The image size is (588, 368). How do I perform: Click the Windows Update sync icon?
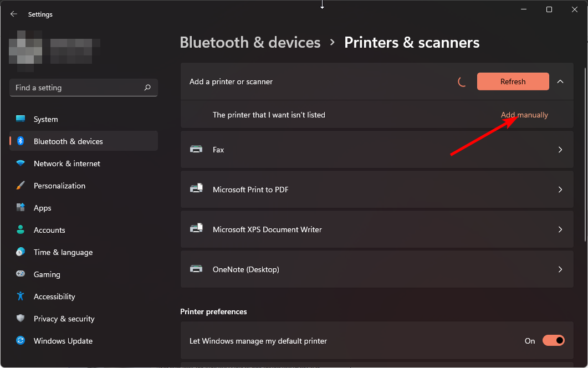(21, 341)
